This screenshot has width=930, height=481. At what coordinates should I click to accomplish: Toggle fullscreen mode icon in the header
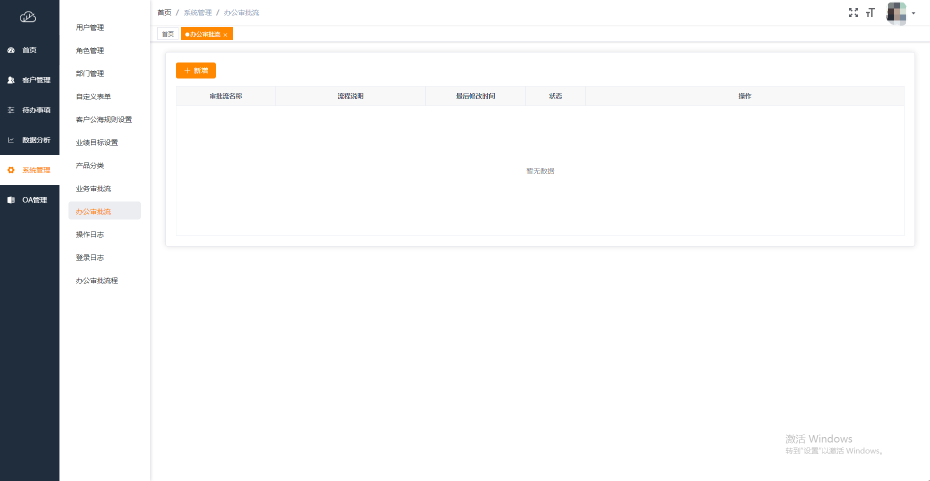[x=853, y=13]
